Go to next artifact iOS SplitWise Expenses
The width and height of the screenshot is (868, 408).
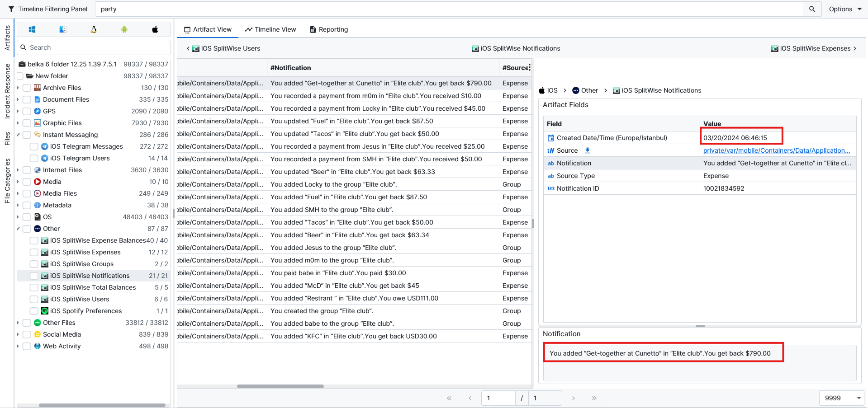click(x=814, y=48)
